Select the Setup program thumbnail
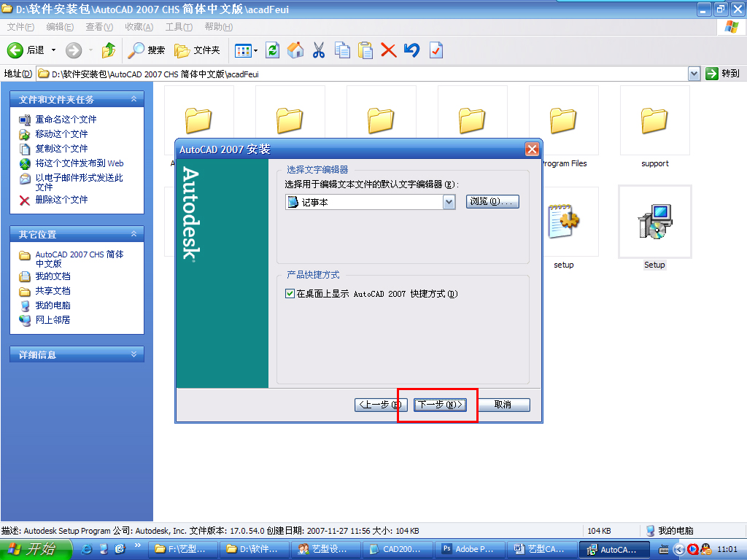747x560 pixels. click(654, 222)
